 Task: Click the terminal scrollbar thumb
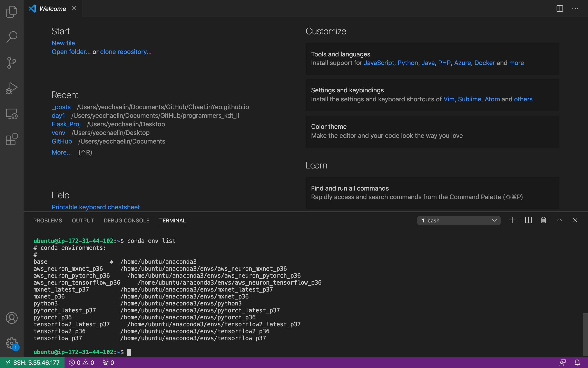585,334
